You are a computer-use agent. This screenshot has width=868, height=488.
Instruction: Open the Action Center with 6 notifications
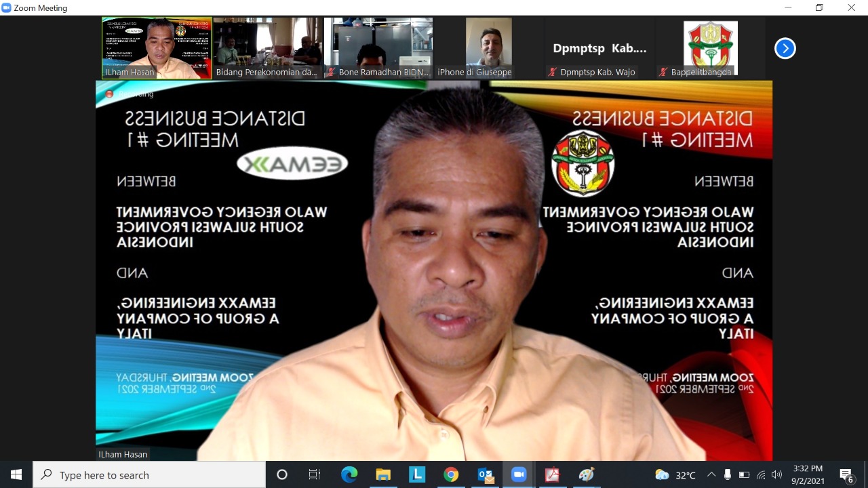[x=846, y=475]
